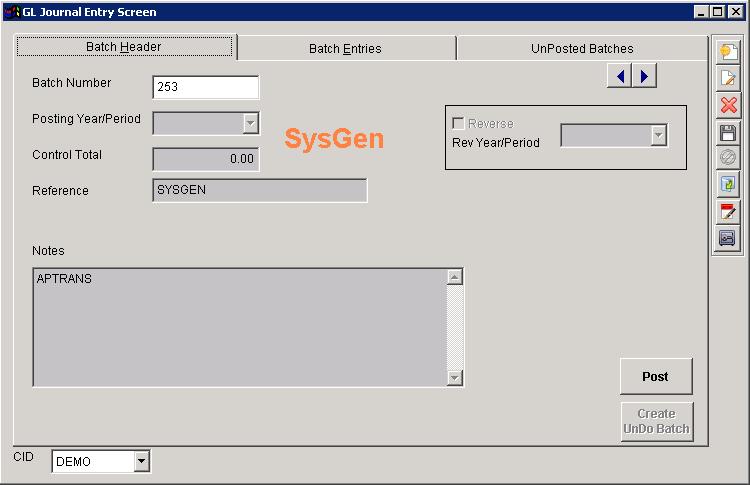This screenshot has height=485, width=750.
Task: Click the green refresh document icon
Action: click(x=728, y=185)
